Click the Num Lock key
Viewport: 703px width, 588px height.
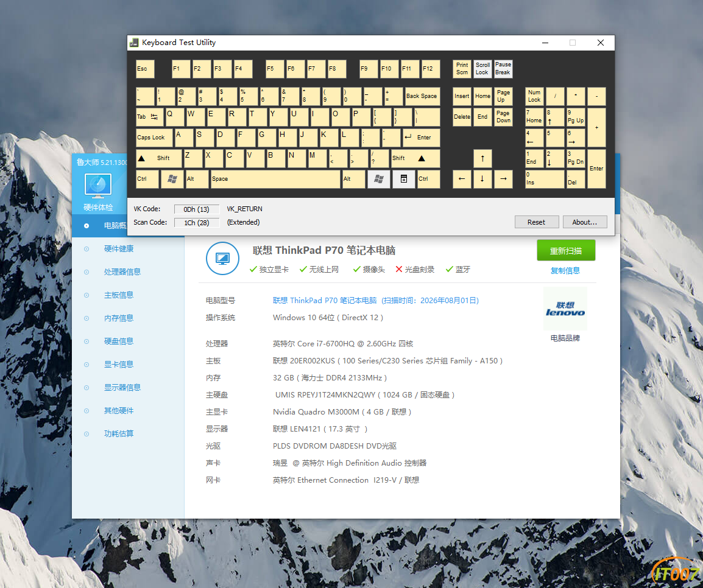coord(534,96)
